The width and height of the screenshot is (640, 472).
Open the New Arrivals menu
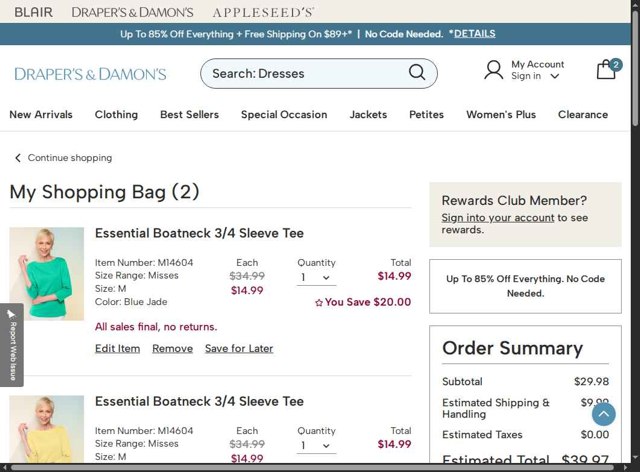[x=41, y=114]
